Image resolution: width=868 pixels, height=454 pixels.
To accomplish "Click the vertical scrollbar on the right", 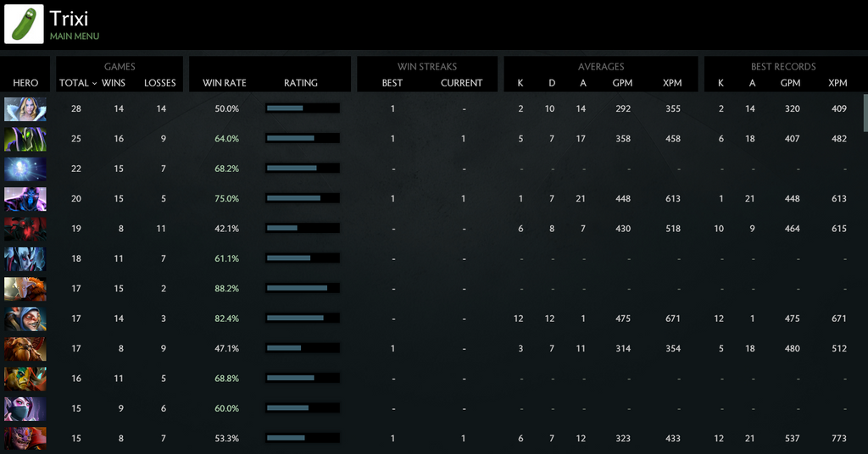I will click(865, 113).
